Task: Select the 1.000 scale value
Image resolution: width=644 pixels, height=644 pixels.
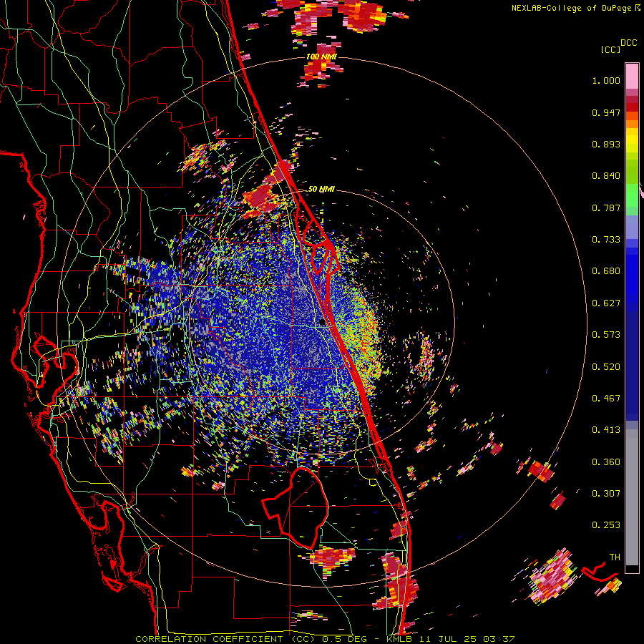Action: pyautogui.click(x=606, y=80)
